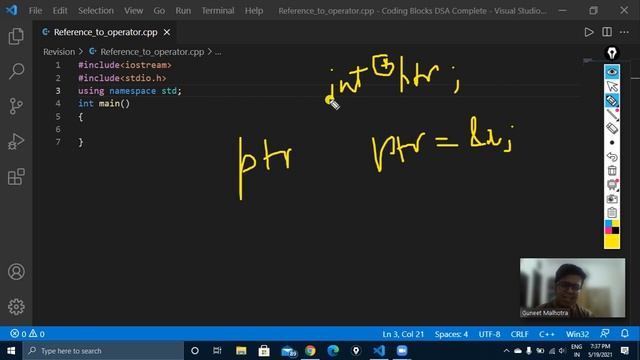
Task: Change encoding via UTF-8 status
Action: coord(489,334)
